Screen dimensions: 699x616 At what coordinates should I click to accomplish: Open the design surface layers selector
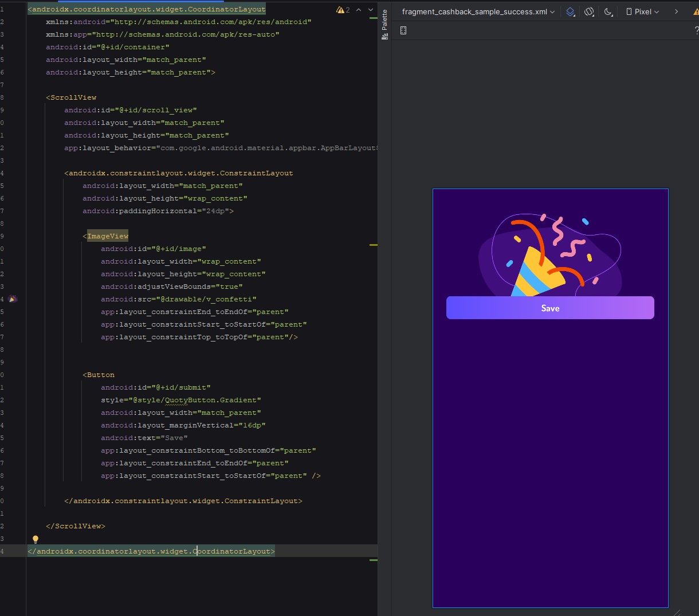click(x=570, y=11)
